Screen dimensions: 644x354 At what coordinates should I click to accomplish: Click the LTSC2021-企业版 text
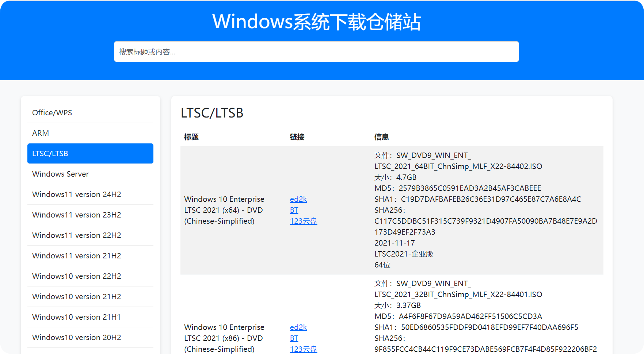404,254
